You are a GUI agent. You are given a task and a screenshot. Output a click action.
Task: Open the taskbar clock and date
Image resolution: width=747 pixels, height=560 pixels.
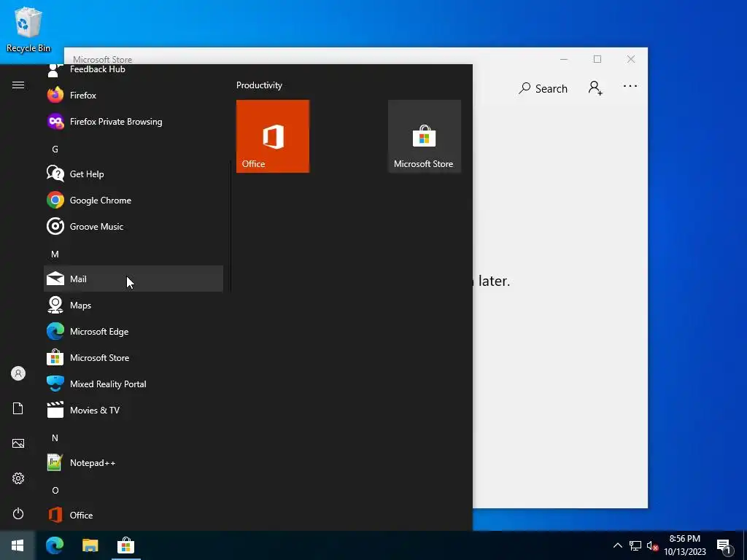click(x=685, y=545)
